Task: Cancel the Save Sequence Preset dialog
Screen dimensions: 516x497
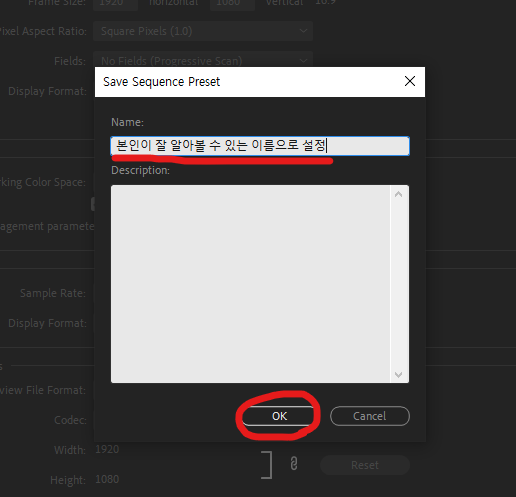Action: 370,416
